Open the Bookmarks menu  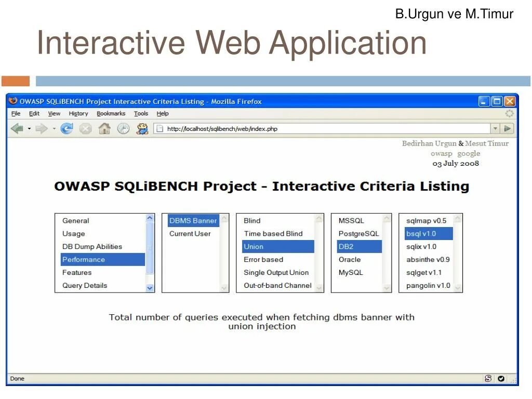point(111,114)
